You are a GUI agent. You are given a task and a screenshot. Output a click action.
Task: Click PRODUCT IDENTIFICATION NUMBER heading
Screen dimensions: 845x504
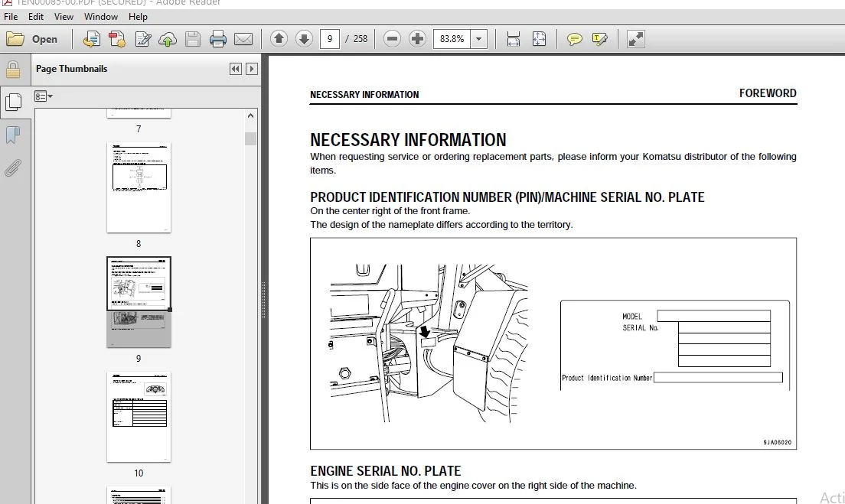(507, 197)
